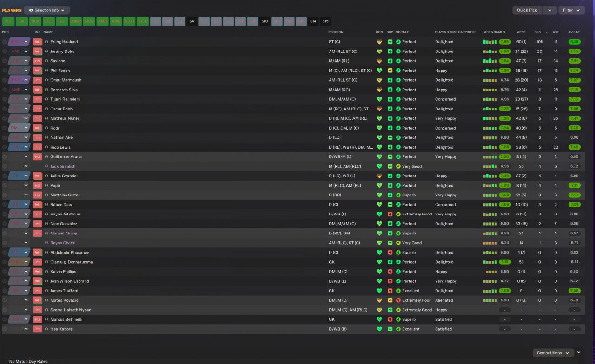Toggle picked checkbox for Jérémy Doku
This screenshot has height=364, width=595.
(x=5, y=52)
